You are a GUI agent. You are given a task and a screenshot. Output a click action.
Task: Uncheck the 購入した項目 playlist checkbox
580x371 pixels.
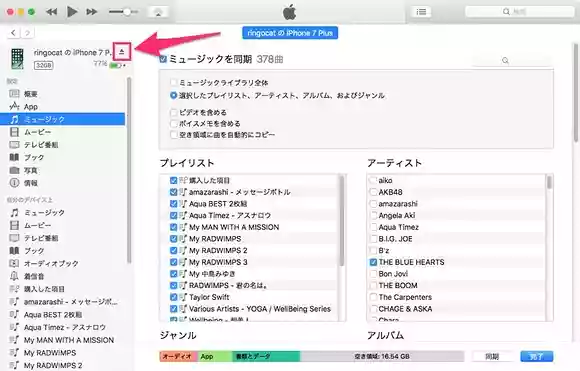tap(173, 181)
